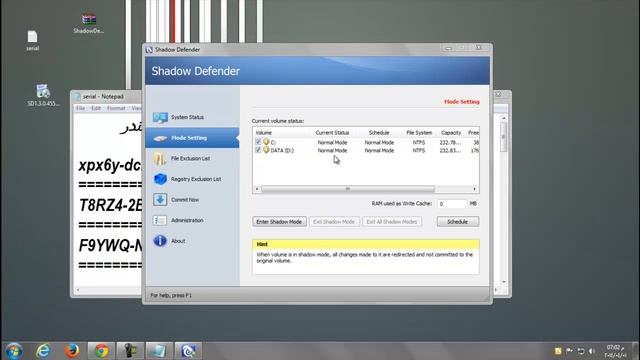Viewport: 640px width, 360px height.
Task: Click Exit All Shadow Modes button
Action: click(x=392, y=222)
